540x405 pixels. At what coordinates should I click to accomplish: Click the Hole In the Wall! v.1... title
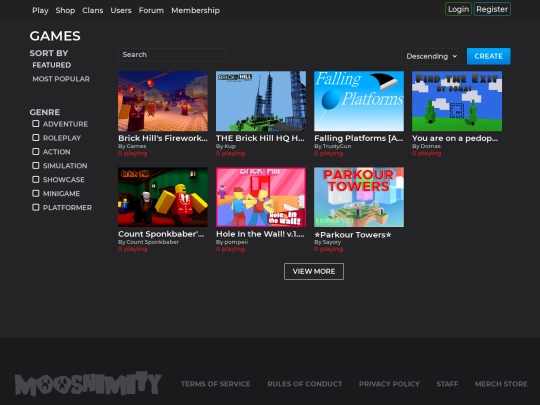click(x=260, y=234)
